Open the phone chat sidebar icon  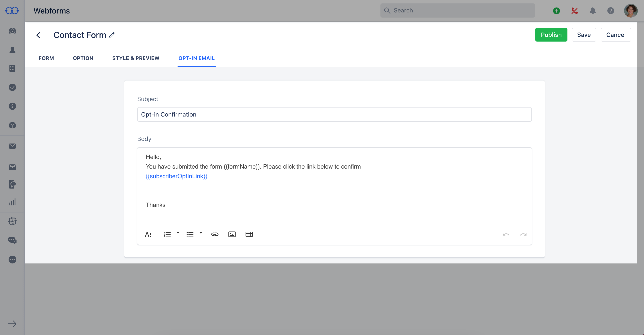(x=12, y=184)
